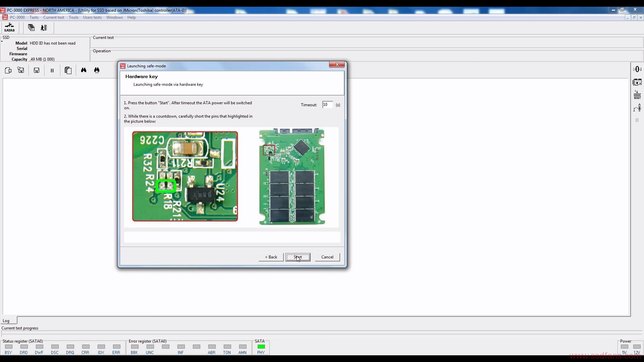This screenshot has height=362, width=644.
Task: Click the binoculars find icon
Action: (x=84, y=70)
